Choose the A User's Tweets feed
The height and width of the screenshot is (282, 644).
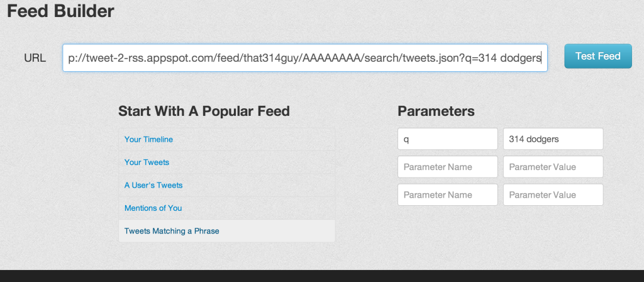(153, 186)
